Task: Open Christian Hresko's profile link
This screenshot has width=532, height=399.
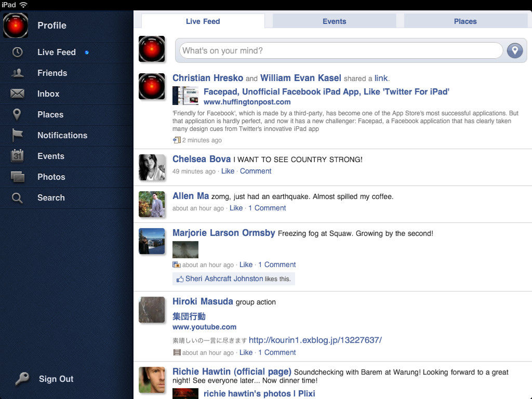Action: pos(208,78)
